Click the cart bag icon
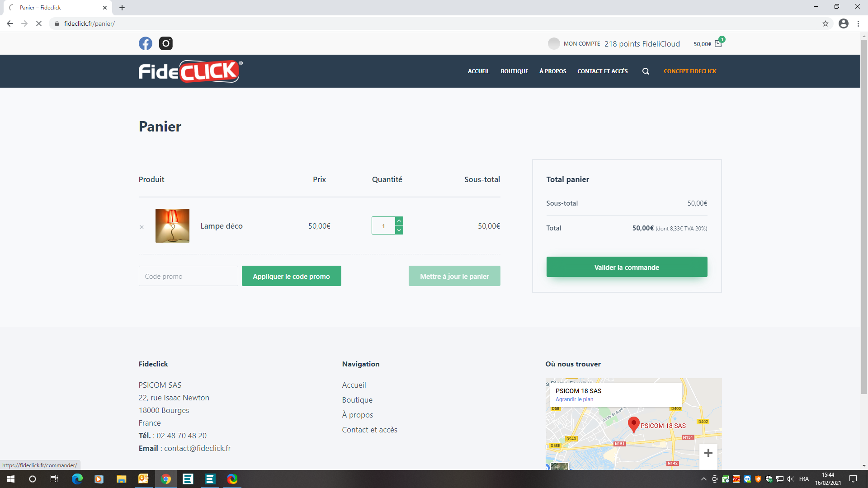Viewport: 868px width, 488px height. [x=718, y=44]
